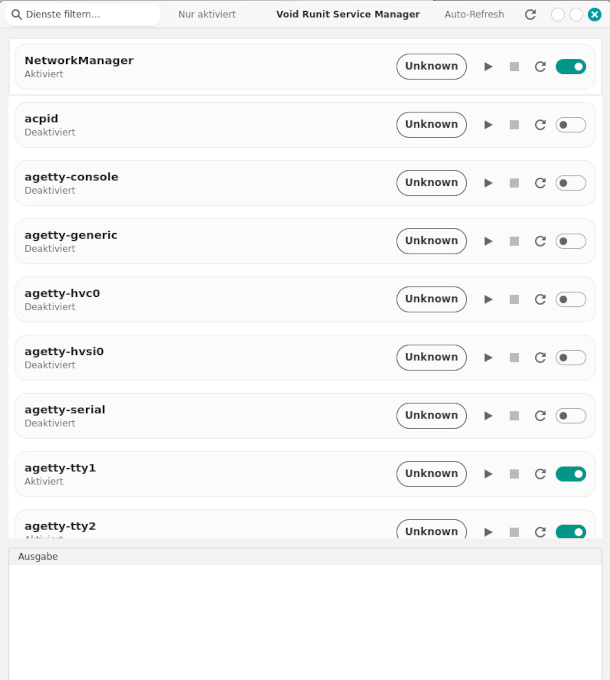Image resolution: width=610 pixels, height=680 pixels.
Task: Restart the agetty-tty1 service
Action: coord(540,474)
